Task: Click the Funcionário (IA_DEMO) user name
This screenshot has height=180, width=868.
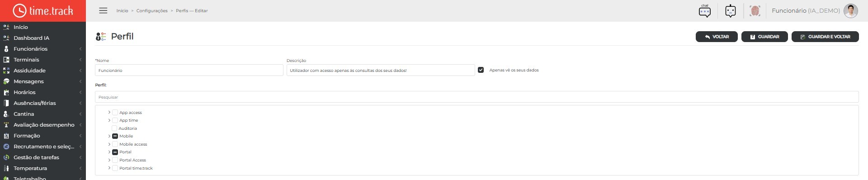Action: [x=806, y=10]
